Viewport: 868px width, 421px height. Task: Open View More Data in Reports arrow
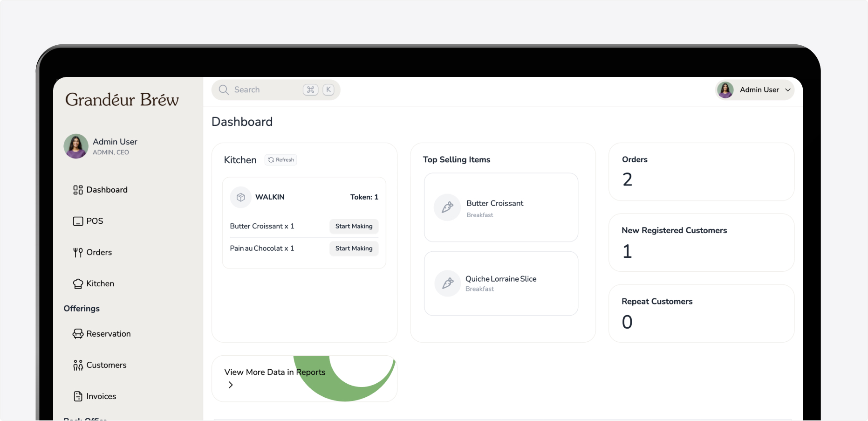231,385
